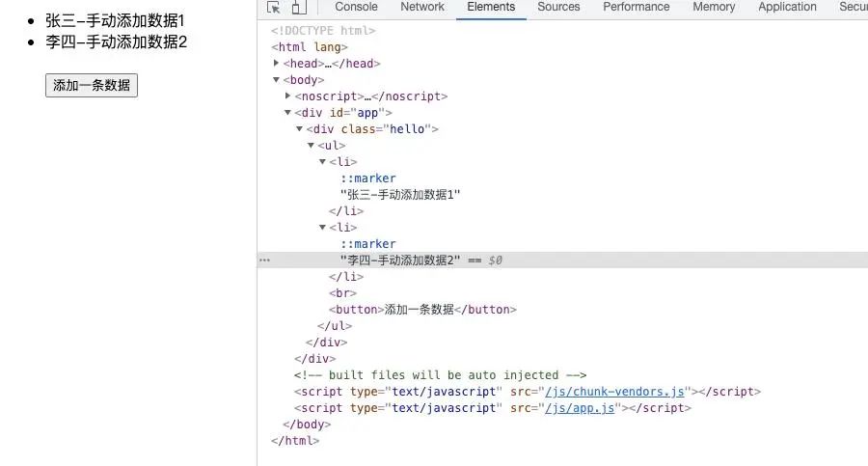Go to the Application tab
868x466 pixels.
[787, 7]
